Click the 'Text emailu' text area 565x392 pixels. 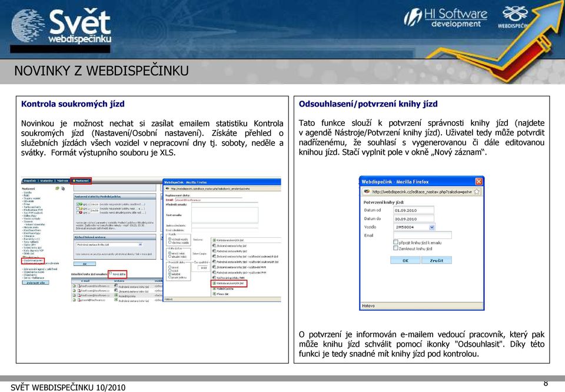point(225,215)
